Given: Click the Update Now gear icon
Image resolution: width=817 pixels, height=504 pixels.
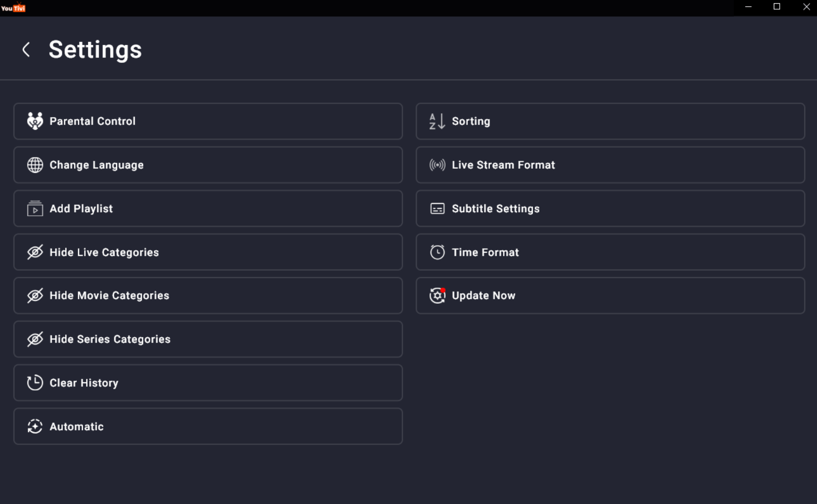Looking at the screenshot, I should (437, 296).
